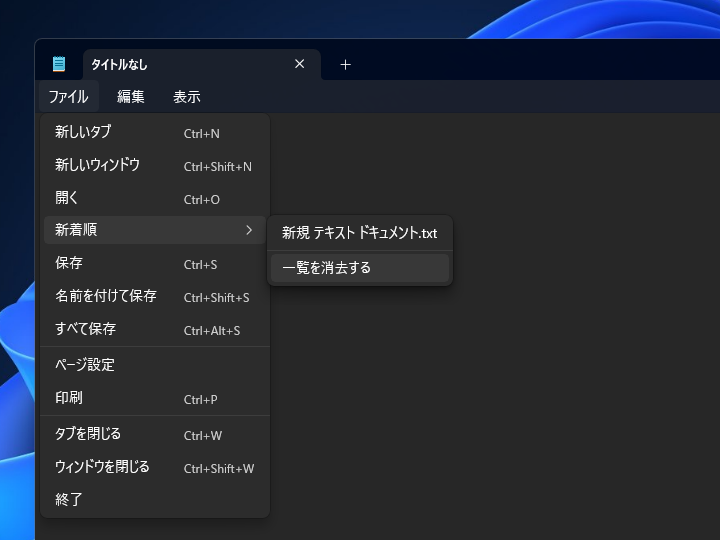Open the 編集 menu
Viewport: 720px width, 540px height.
(x=130, y=96)
